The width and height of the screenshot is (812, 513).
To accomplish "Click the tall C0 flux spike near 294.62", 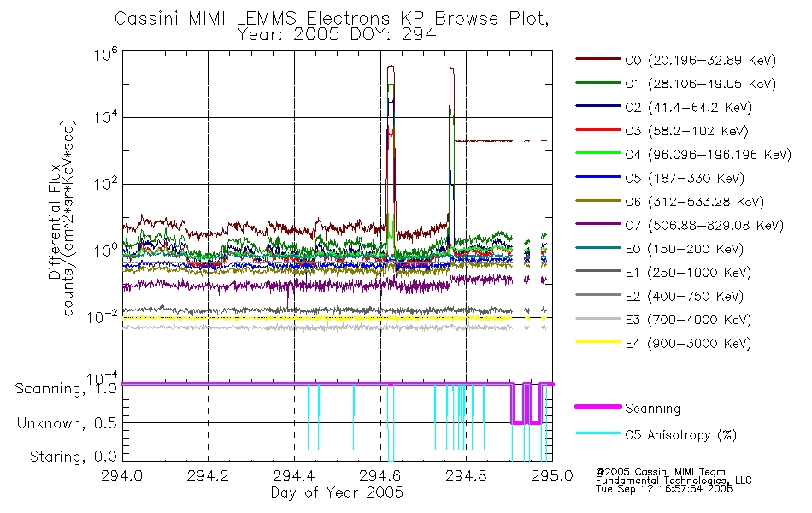I will click(x=391, y=68).
